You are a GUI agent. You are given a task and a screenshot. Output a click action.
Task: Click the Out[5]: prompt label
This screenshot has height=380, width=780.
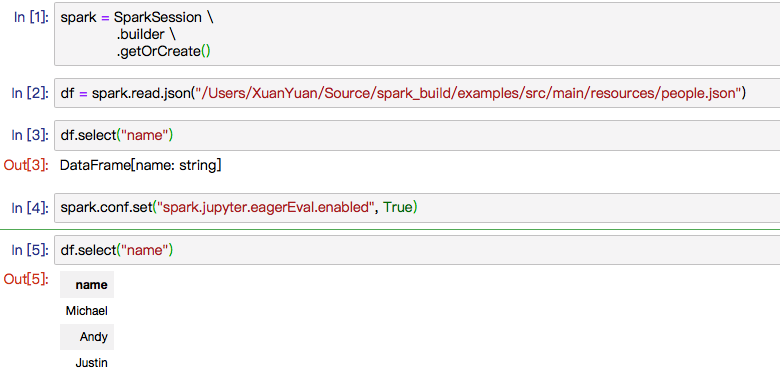[26, 280]
